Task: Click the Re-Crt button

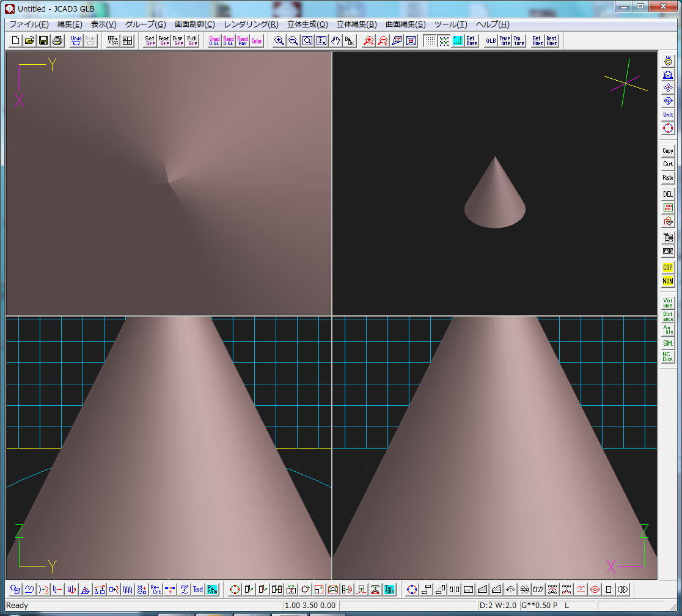Action: coord(156,590)
